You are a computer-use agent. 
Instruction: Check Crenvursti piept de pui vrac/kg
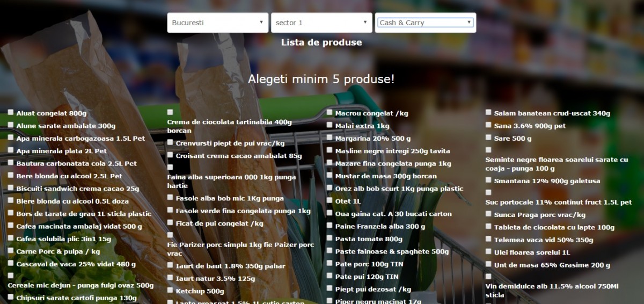pos(170,143)
